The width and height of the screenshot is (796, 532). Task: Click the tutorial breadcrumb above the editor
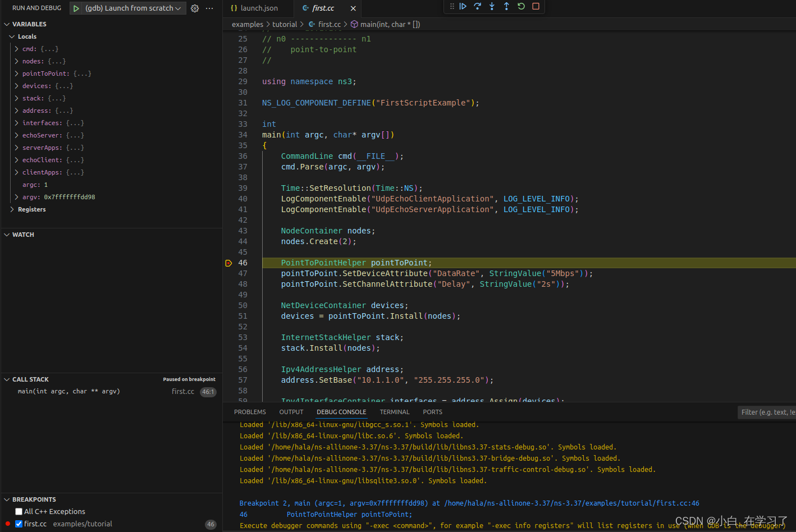tap(285, 24)
